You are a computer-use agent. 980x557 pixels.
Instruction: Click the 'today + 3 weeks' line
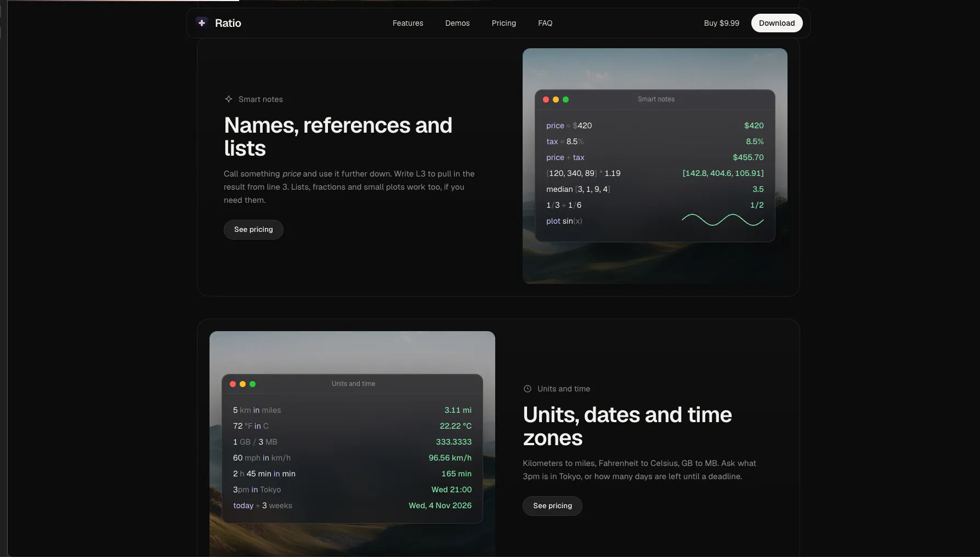pyautogui.click(x=263, y=505)
